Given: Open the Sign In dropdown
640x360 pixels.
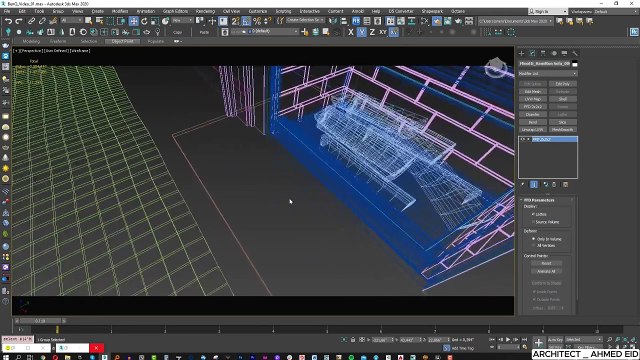Looking at the screenshot, I should point(548,11).
